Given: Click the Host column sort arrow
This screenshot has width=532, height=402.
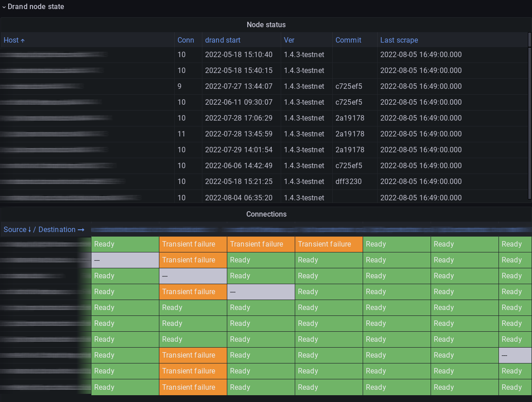Looking at the screenshot, I should [23, 40].
